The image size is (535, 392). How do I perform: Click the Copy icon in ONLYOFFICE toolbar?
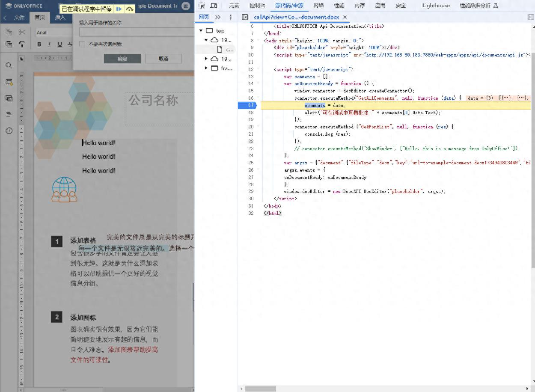point(9,33)
